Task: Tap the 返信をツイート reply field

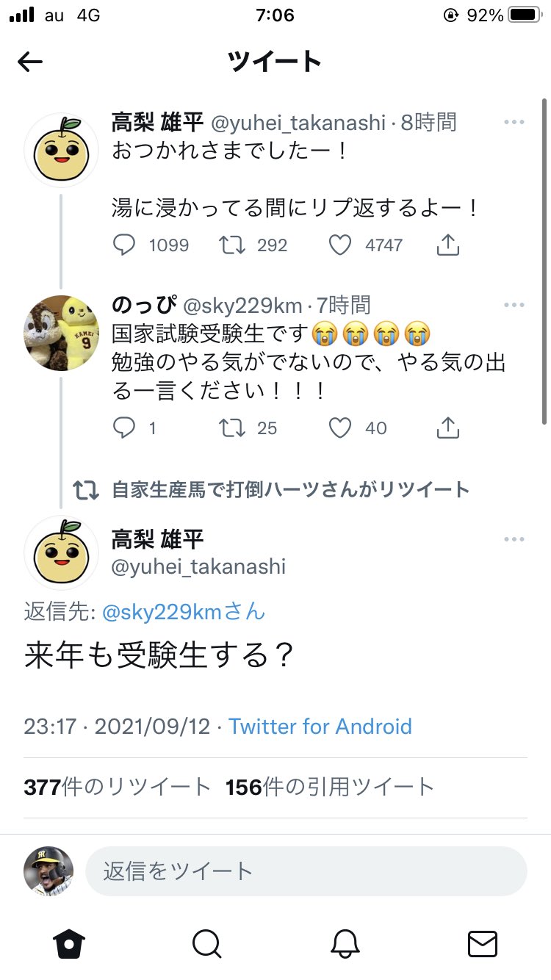Action: click(x=306, y=871)
